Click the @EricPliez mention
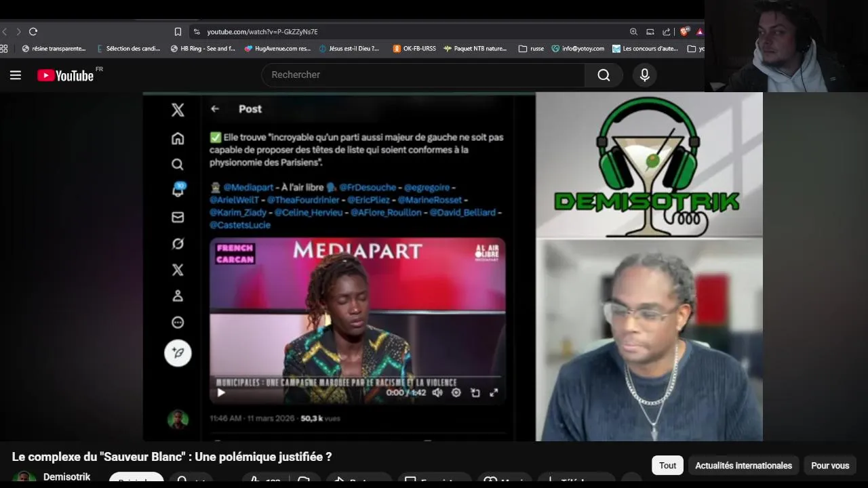This screenshot has height=488, width=868. (369, 200)
